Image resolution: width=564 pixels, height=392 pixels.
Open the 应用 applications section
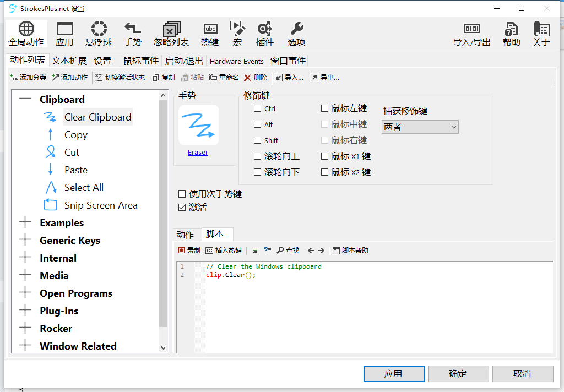click(x=65, y=34)
